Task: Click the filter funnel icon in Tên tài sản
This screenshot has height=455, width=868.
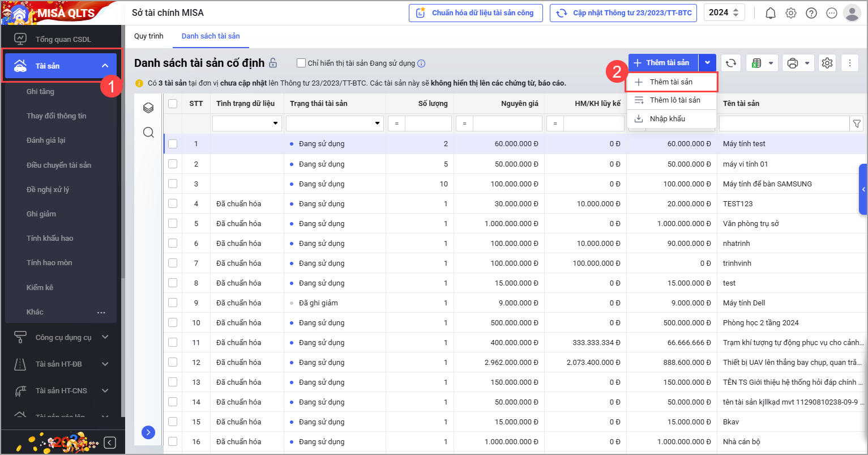Action: 857,124
